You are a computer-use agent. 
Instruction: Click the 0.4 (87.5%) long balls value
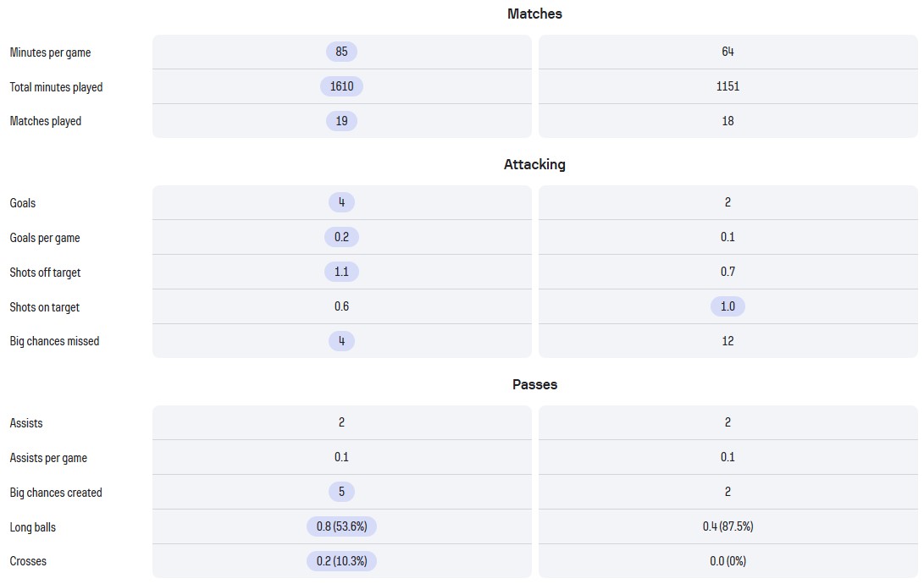728,526
